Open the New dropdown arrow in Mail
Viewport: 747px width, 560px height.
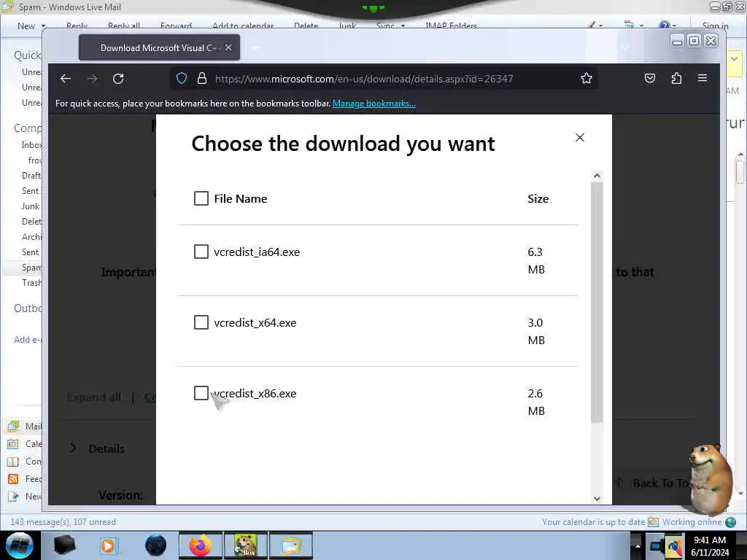[43, 26]
